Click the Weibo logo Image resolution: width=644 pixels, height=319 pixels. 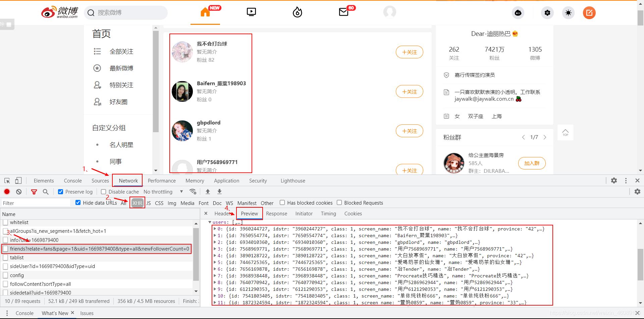tap(60, 12)
